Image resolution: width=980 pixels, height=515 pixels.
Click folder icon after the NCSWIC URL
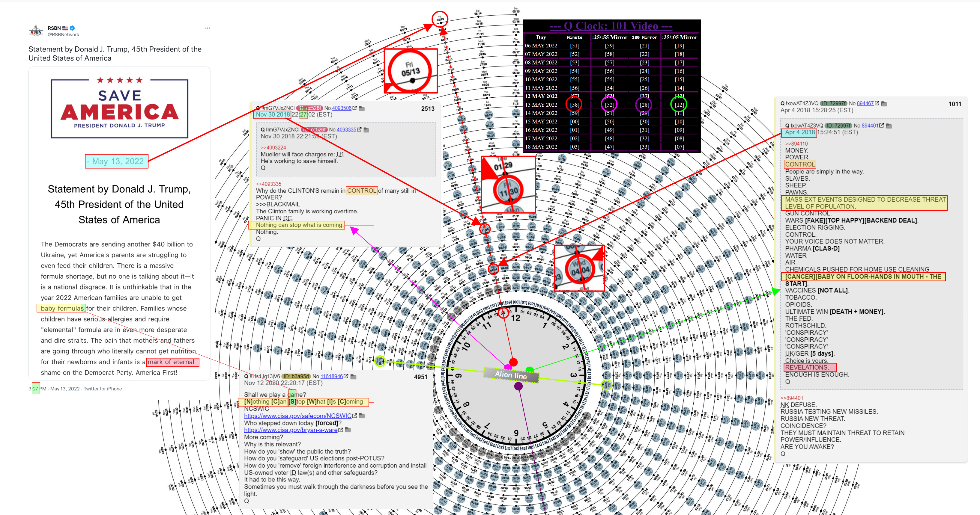point(362,416)
